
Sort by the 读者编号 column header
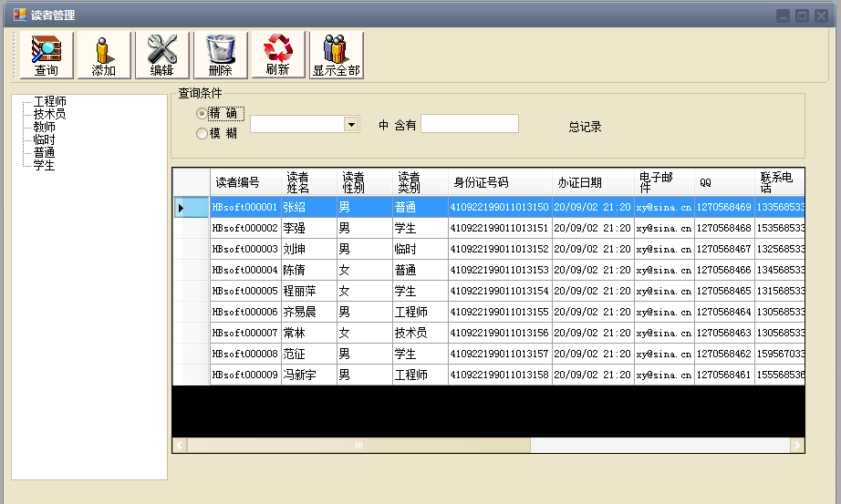coord(245,182)
